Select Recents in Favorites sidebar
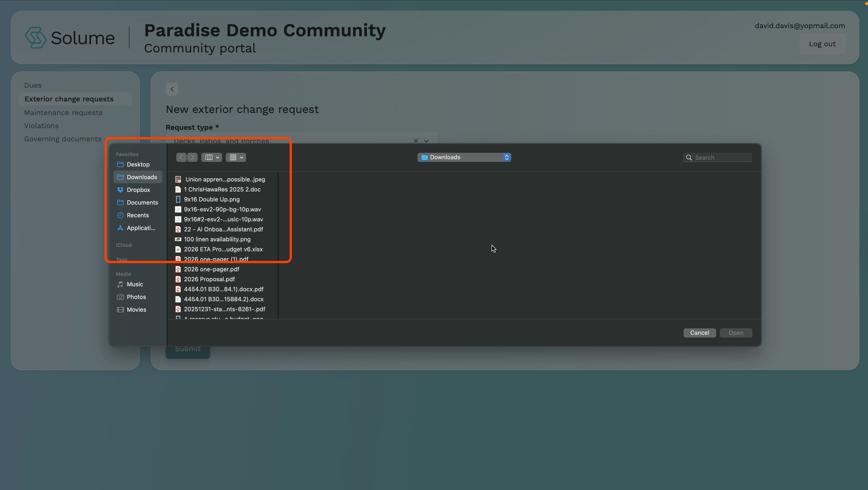 138,215
